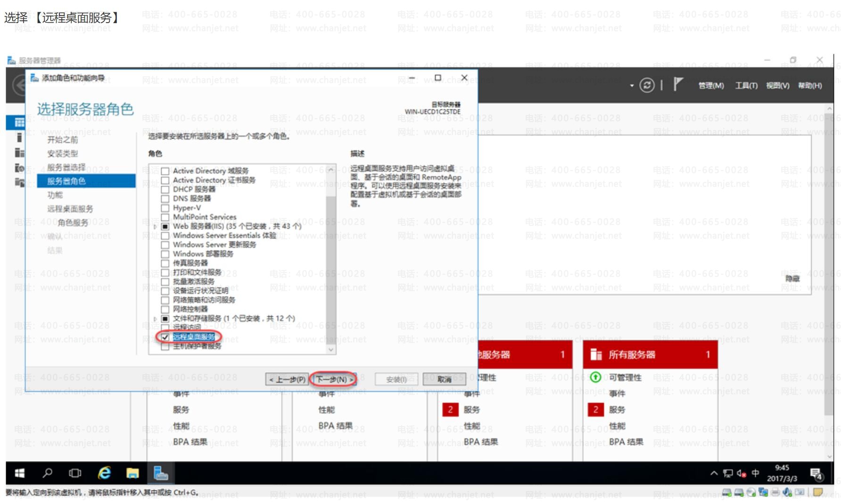Tick the 打印和文件服务 checkbox
The image size is (841, 504).
165,272
